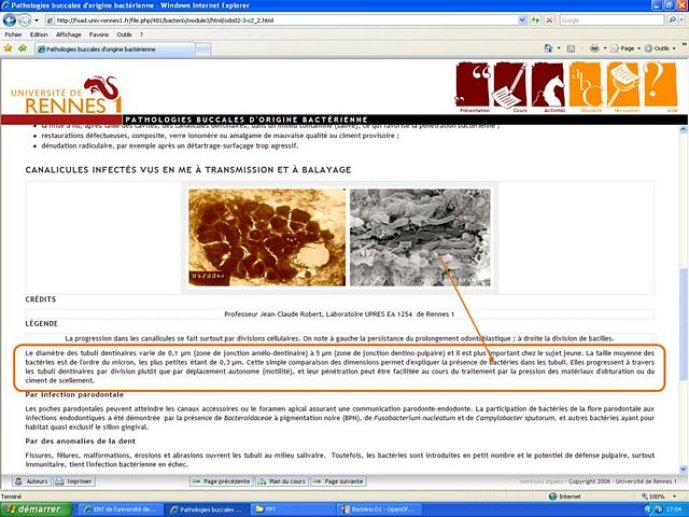Click the Print toolbar icon
Image resolution: width=689 pixels, height=517 pixels.
pyautogui.click(x=594, y=48)
